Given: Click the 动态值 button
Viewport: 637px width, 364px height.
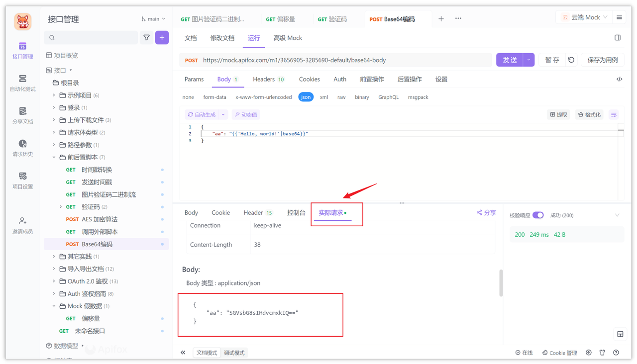Looking at the screenshot, I should click(x=246, y=115).
